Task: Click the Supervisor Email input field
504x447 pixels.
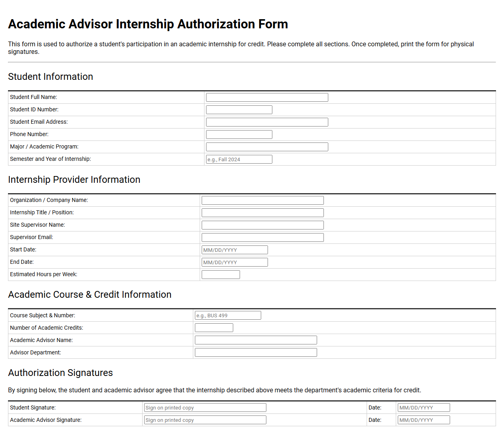Action: click(263, 237)
